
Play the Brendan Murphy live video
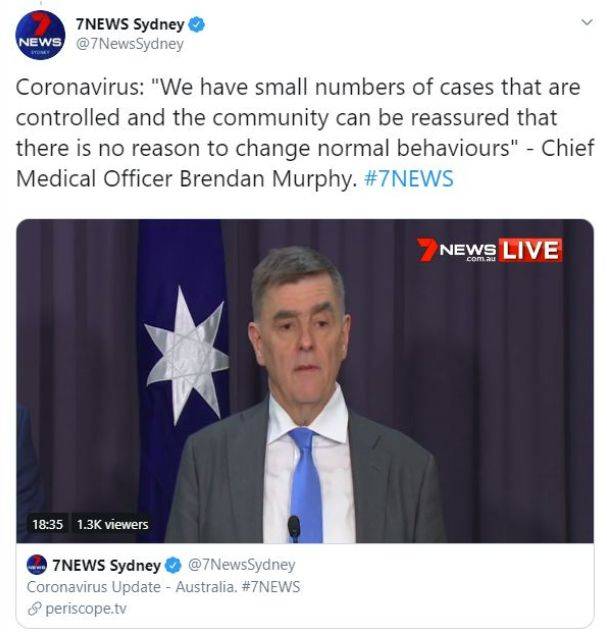coord(305,381)
